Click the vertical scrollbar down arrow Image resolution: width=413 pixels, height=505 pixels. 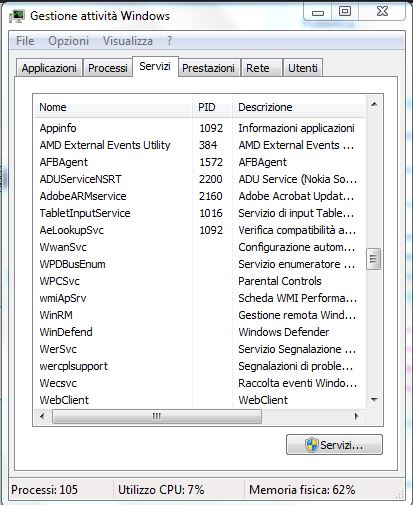point(374,400)
